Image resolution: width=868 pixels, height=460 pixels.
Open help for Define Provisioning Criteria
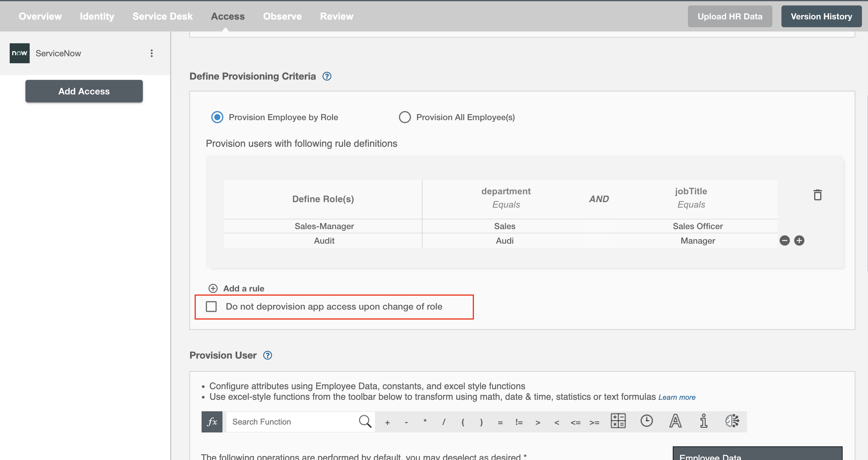click(327, 76)
